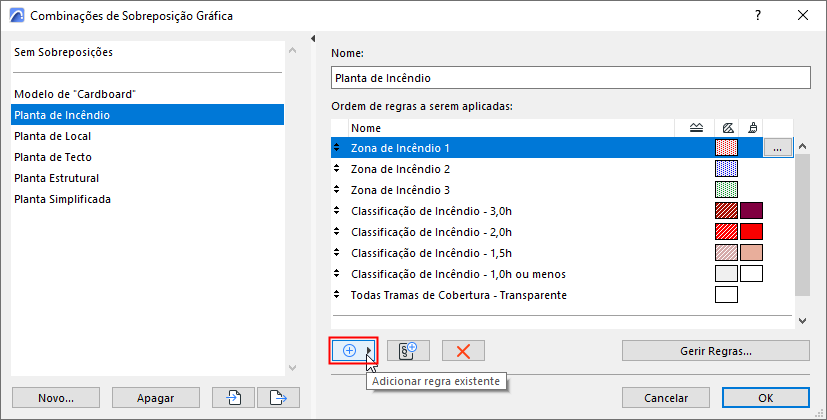
Task: Click the export combination icon button
Action: pos(278,397)
